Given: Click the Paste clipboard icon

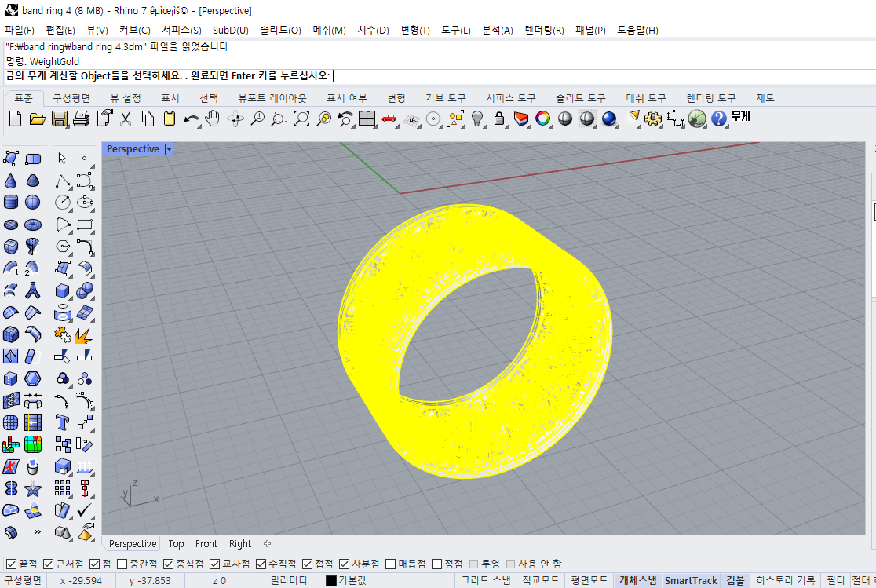Looking at the screenshot, I should [x=170, y=119].
